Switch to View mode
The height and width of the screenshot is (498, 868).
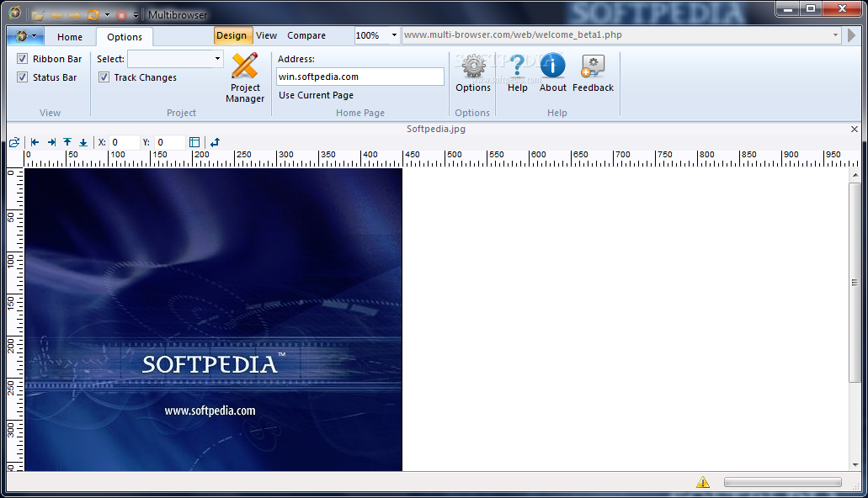tap(266, 35)
